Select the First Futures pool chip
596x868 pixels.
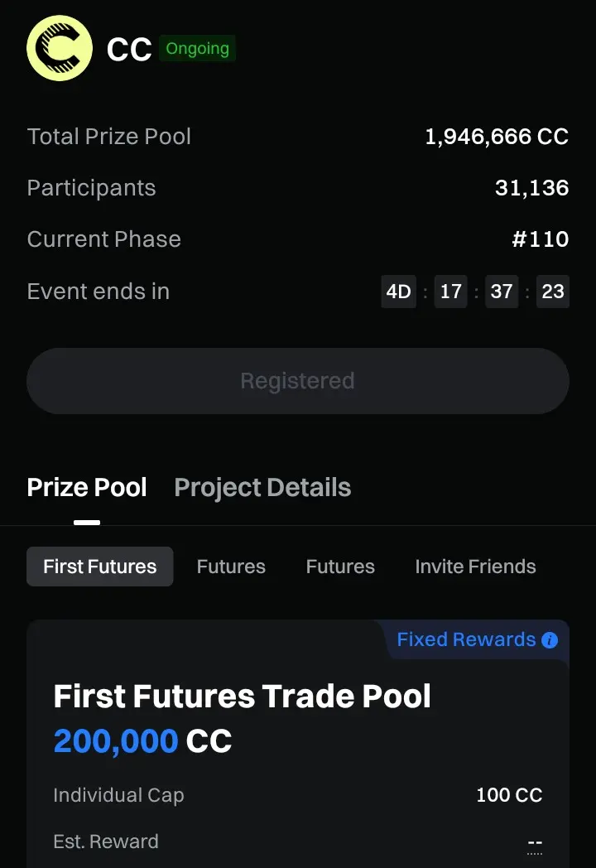(x=100, y=567)
